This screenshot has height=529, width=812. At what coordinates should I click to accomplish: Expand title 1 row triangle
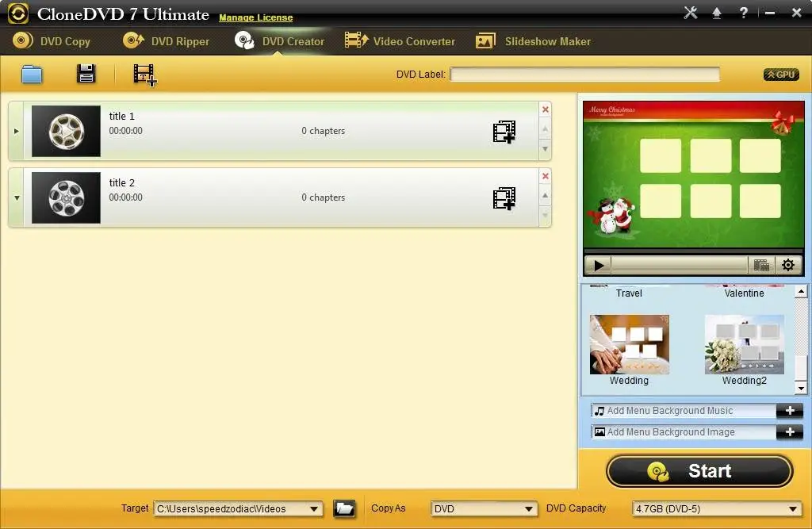point(16,131)
